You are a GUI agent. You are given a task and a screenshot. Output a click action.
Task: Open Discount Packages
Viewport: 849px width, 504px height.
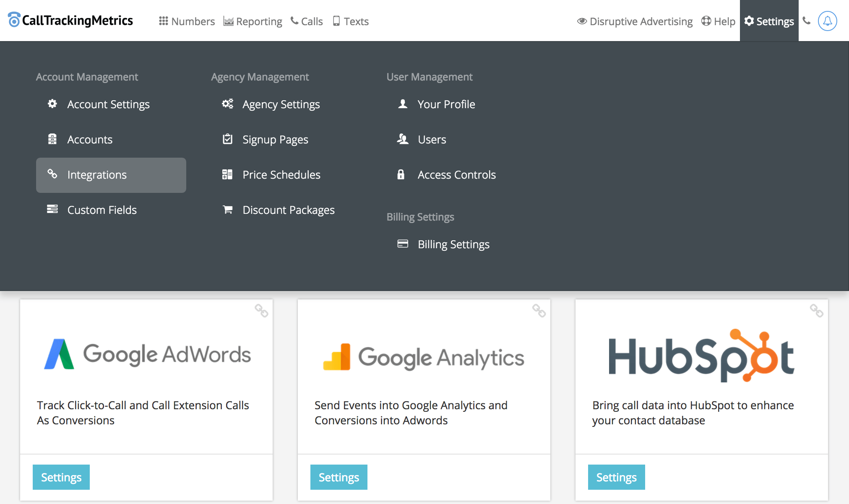coord(289,210)
